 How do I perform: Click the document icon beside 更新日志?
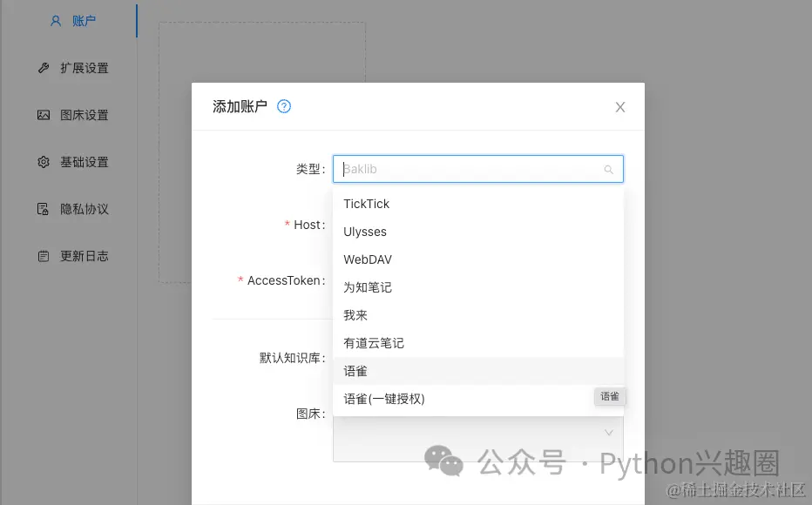[x=44, y=255]
